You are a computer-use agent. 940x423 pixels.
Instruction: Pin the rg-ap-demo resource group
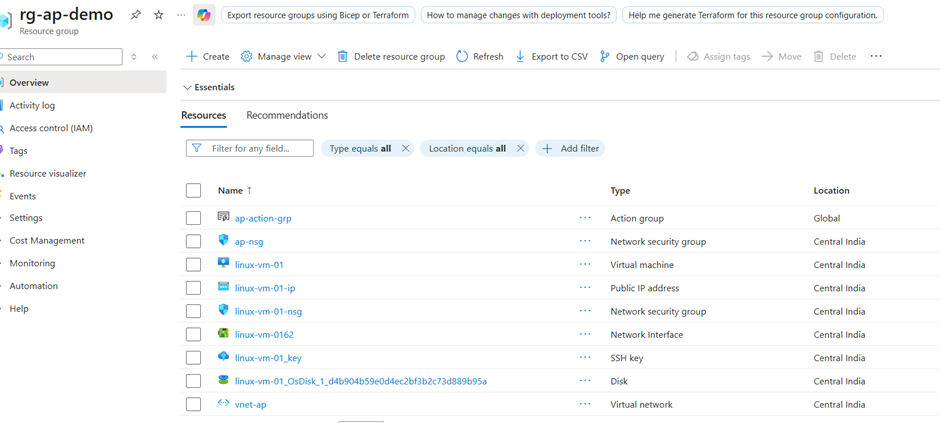click(135, 16)
